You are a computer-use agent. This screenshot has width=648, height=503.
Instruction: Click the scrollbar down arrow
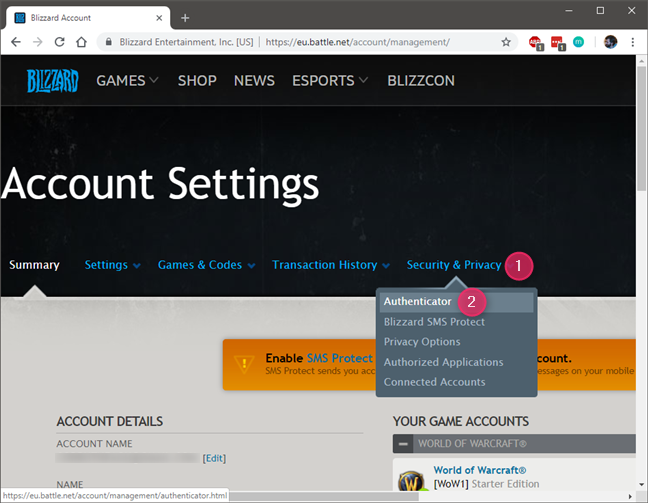point(641,484)
